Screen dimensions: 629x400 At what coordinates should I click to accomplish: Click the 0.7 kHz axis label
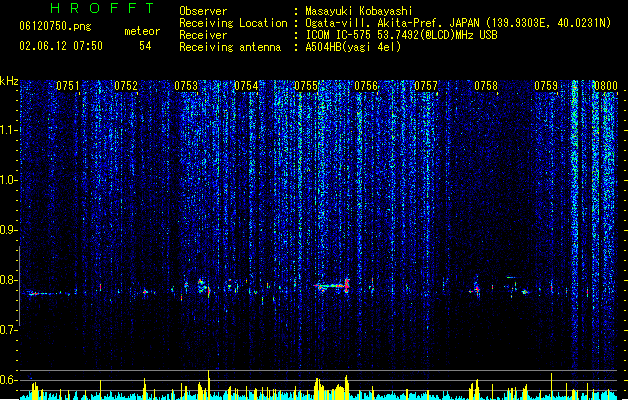click(8, 330)
